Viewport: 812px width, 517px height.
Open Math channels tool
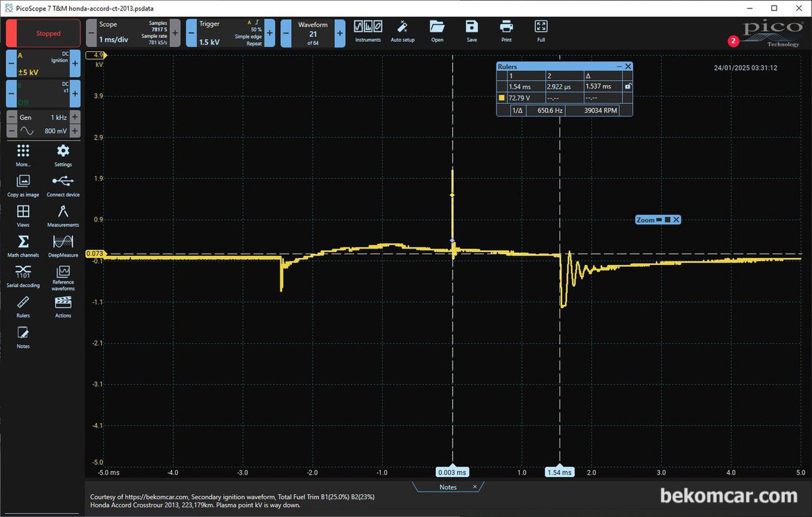click(x=23, y=246)
